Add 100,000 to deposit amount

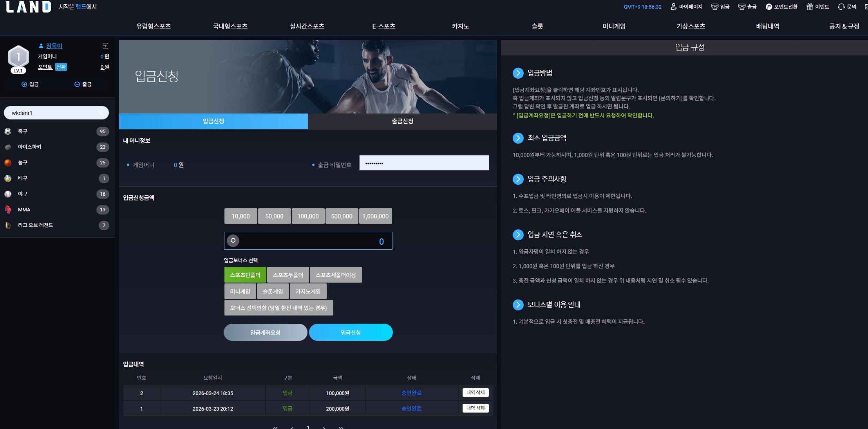coord(308,216)
